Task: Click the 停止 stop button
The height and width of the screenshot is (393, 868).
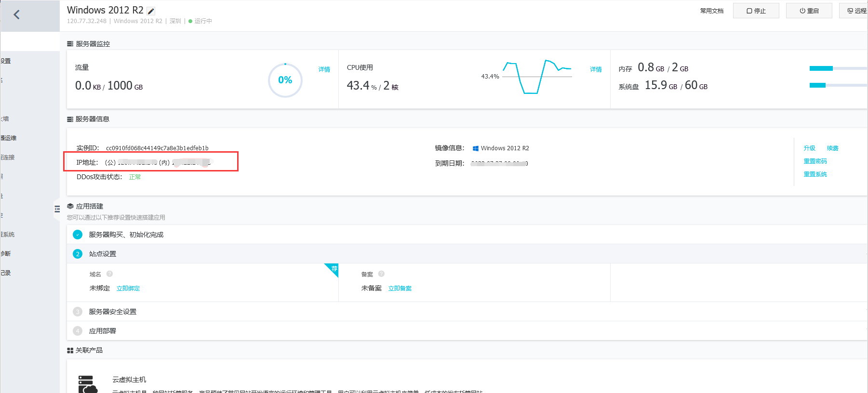Action: click(756, 11)
